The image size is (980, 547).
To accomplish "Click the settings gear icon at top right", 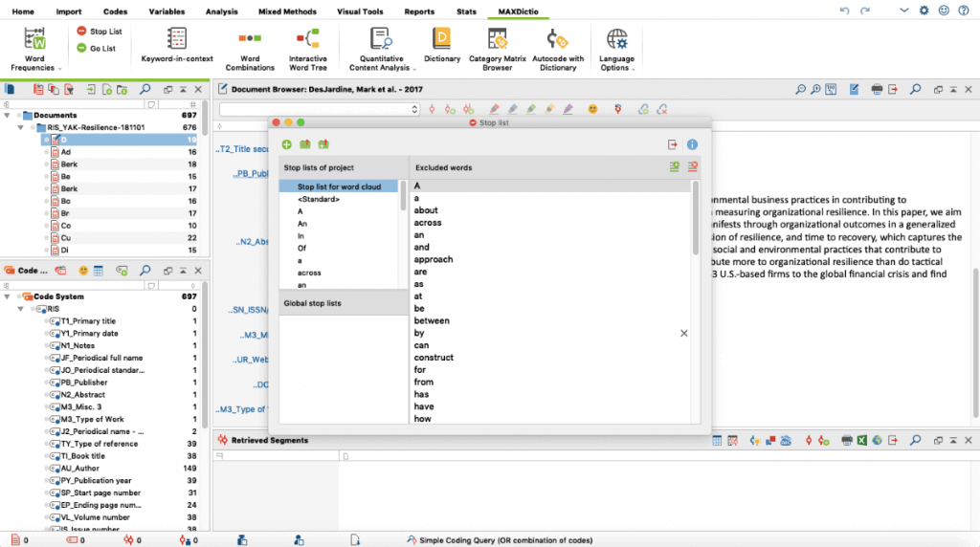I will pyautogui.click(x=924, y=11).
